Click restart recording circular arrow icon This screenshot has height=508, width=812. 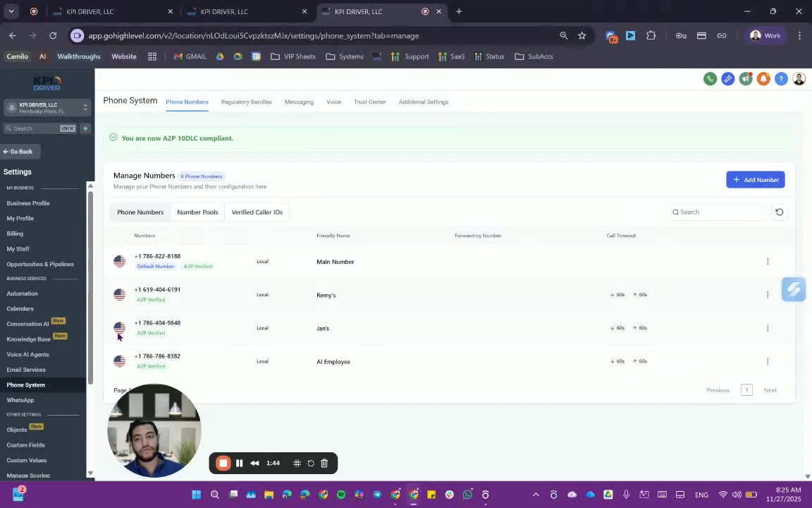pos(311,463)
